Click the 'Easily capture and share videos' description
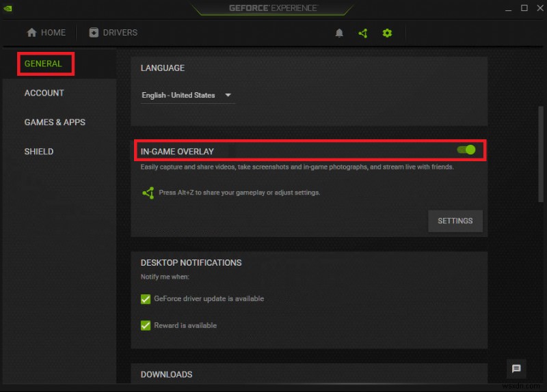 click(x=297, y=167)
